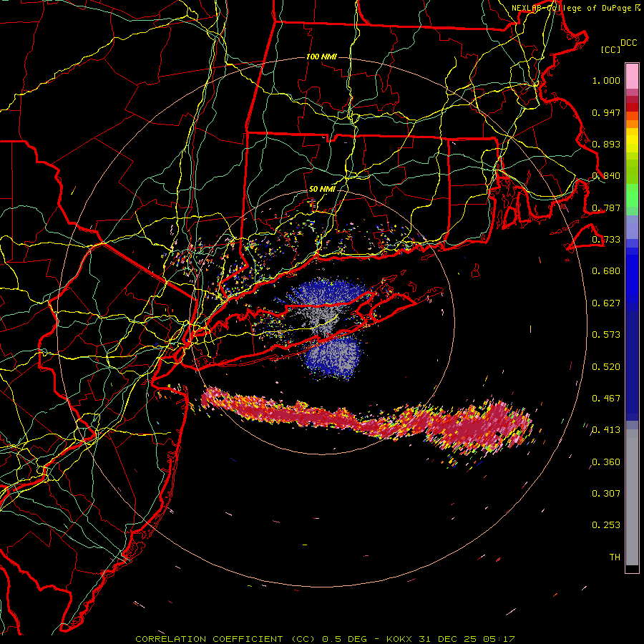Select the "0.947" scale value
This screenshot has height=644, width=644.
606,112
